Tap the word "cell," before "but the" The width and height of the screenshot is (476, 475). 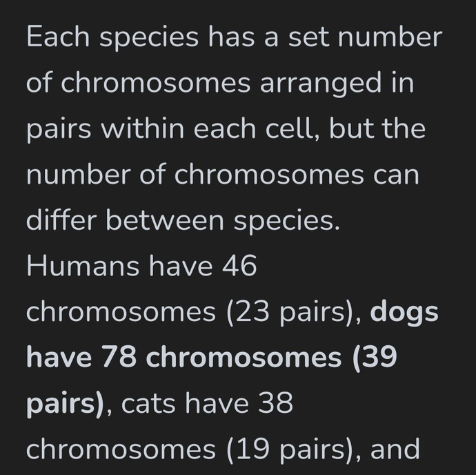click(292, 128)
